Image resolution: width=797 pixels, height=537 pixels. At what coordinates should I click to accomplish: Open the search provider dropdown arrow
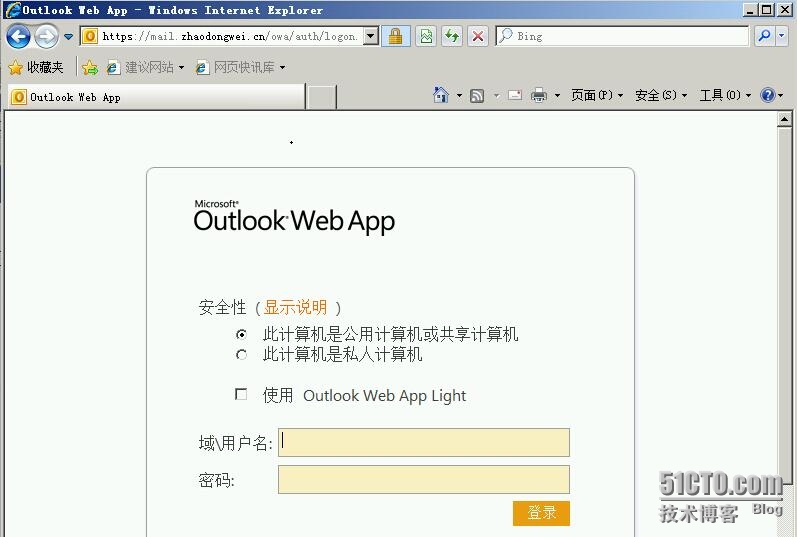782,36
